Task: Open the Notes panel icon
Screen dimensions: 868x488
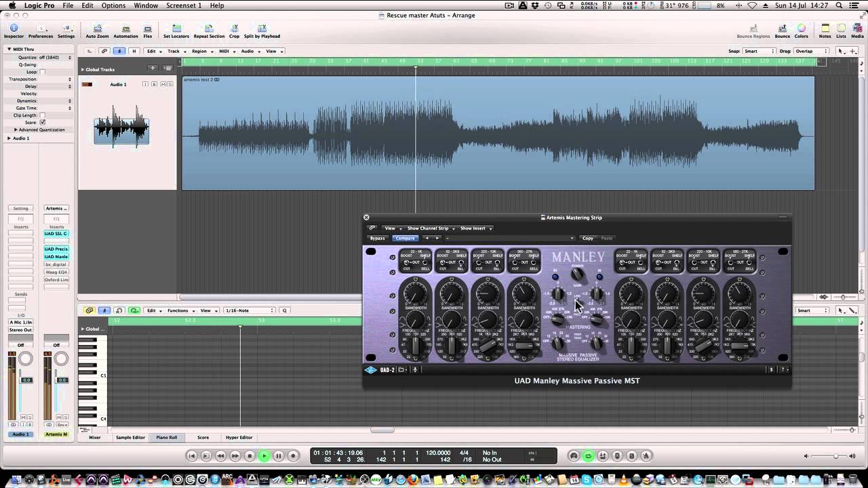Action: (825, 31)
